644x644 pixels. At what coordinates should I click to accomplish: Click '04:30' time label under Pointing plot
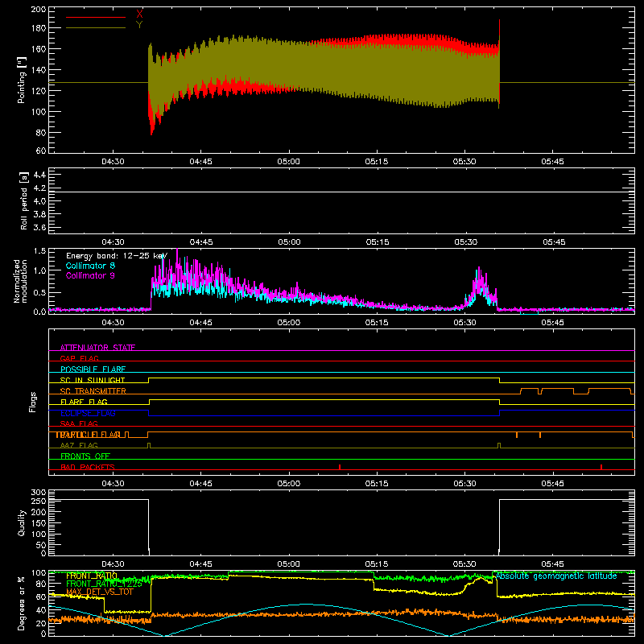(113, 162)
